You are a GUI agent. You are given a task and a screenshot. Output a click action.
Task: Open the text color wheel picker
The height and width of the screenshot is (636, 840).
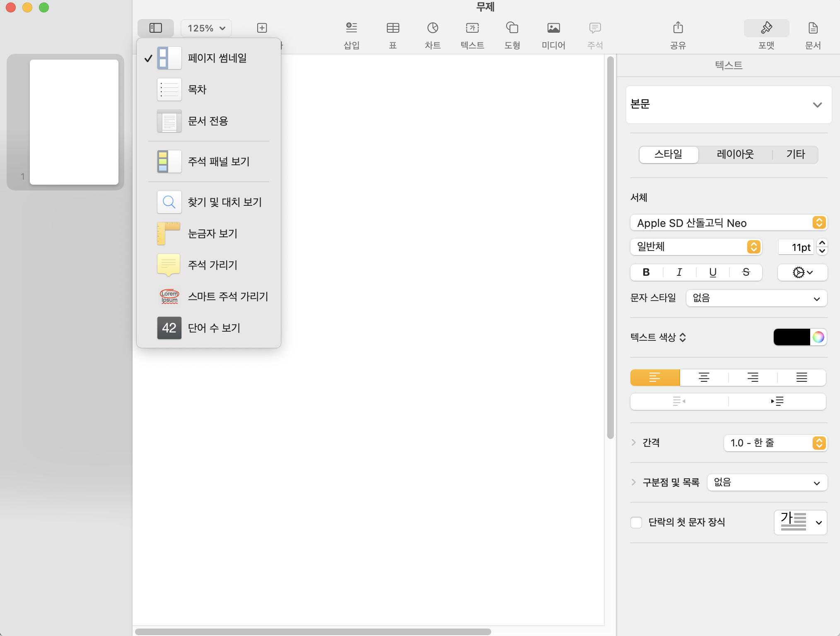click(x=818, y=337)
